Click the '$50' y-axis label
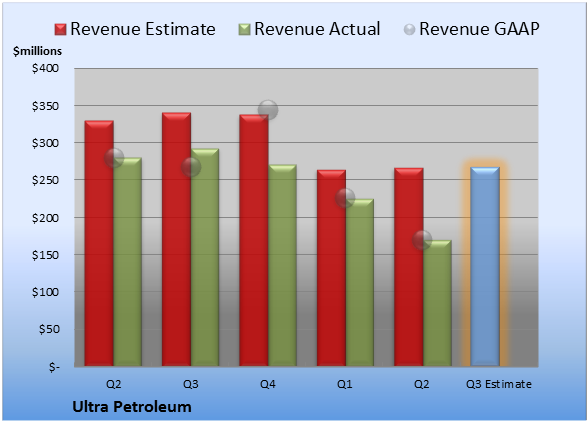 [x=49, y=329]
